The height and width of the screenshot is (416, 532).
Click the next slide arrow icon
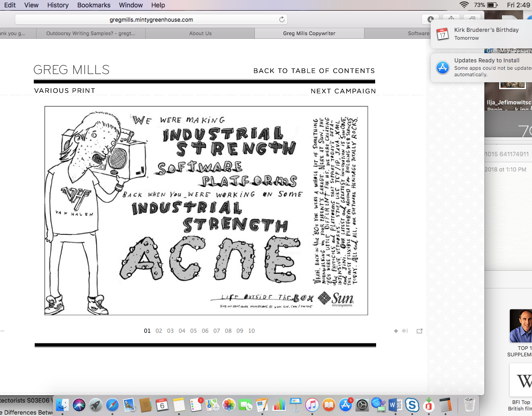click(x=405, y=331)
